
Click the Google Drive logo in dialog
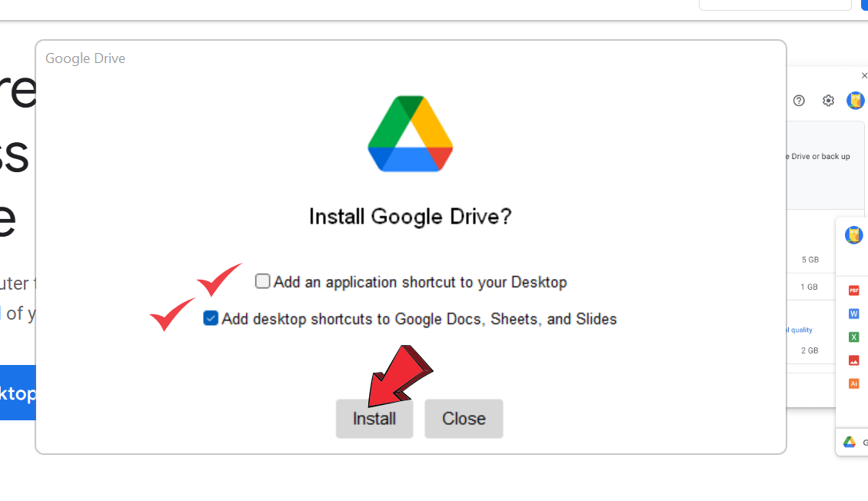(x=410, y=133)
